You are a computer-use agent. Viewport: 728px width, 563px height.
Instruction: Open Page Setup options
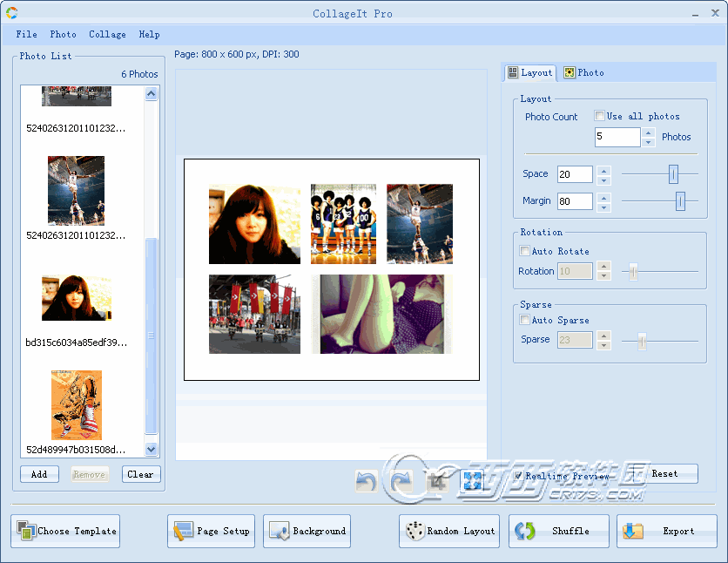(211, 531)
